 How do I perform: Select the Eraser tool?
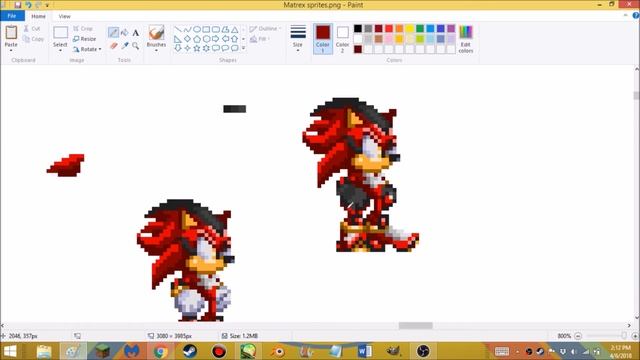(x=113, y=46)
